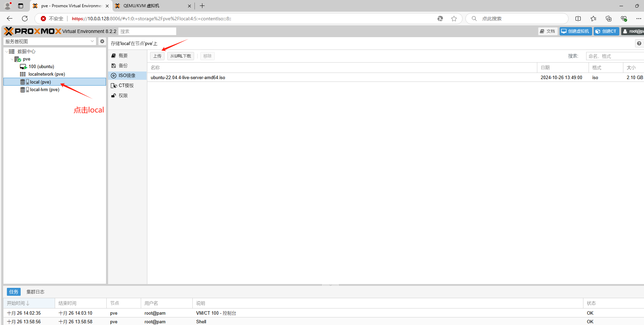
Task: Click the translate page icon in address bar
Action: click(x=440, y=19)
